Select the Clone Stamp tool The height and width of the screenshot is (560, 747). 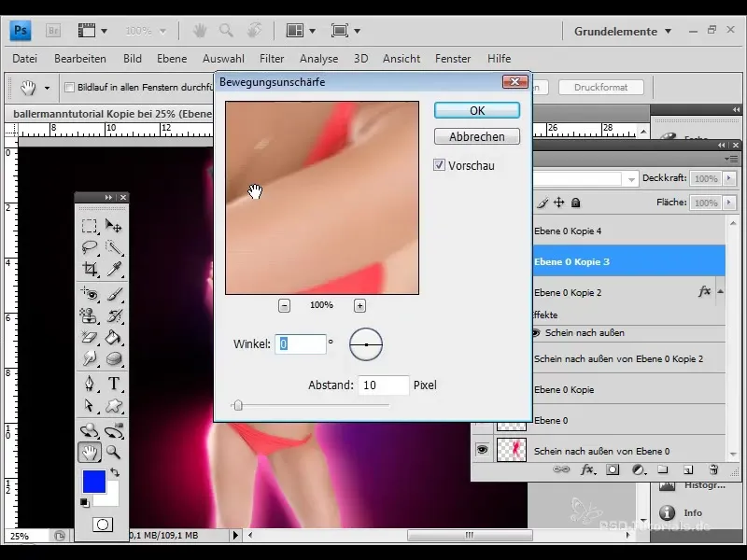pos(89,315)
